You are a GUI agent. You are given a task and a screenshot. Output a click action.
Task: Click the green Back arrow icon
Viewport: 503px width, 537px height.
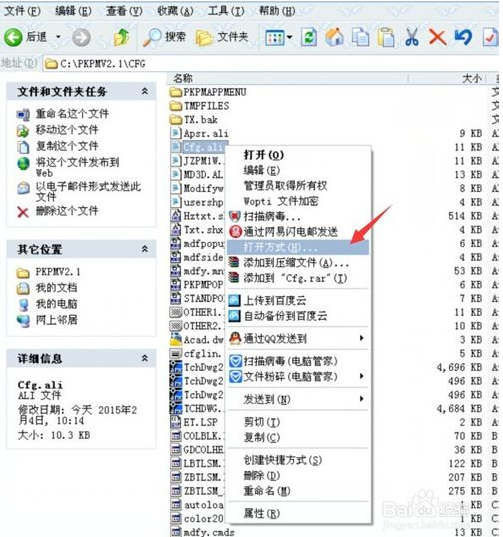[13, 37]
